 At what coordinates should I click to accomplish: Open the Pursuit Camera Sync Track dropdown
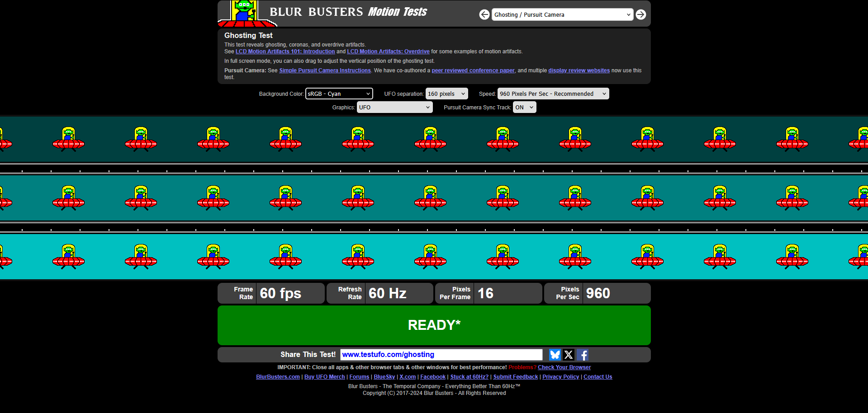(524, 107)
